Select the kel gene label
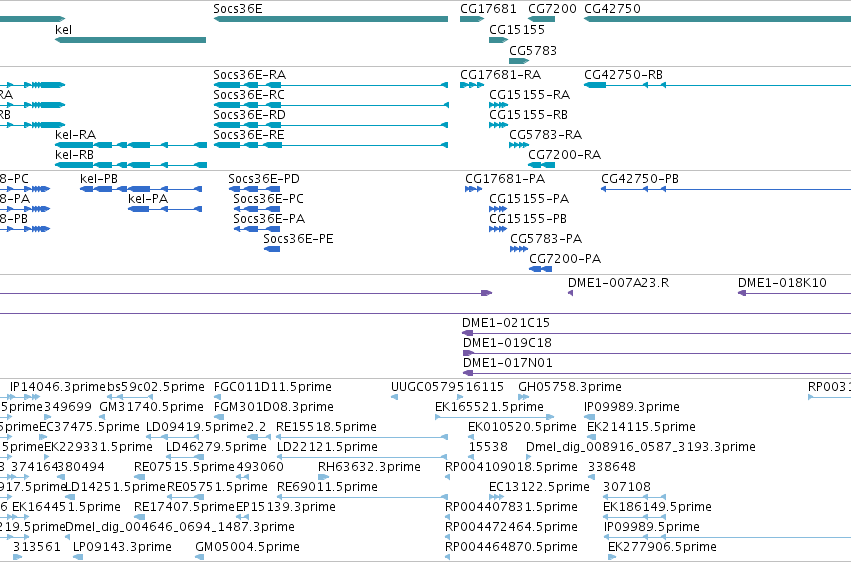The height and width of the screenshot is (562, 851). [63, 29]
